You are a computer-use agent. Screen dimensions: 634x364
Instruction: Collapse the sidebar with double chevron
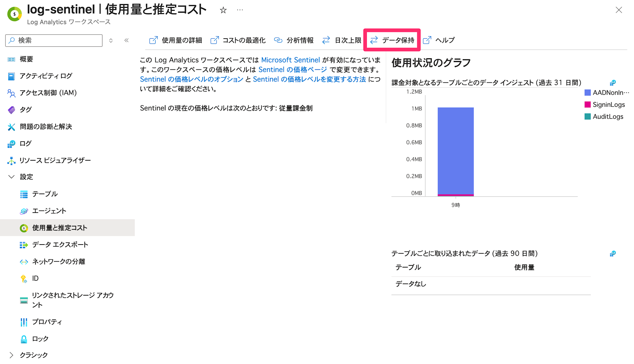click(x=126, y=40)
